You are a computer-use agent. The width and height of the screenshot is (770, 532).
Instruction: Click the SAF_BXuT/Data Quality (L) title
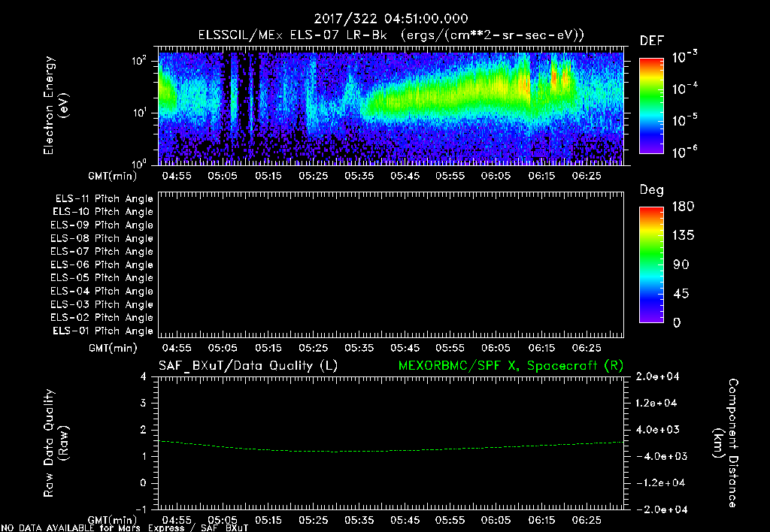coord(248,366)
